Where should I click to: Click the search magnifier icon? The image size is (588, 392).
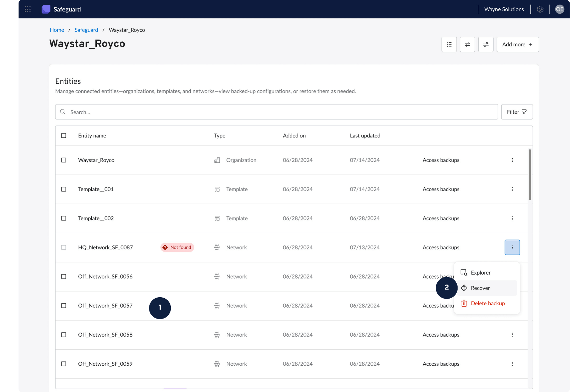tap(63, 112)
